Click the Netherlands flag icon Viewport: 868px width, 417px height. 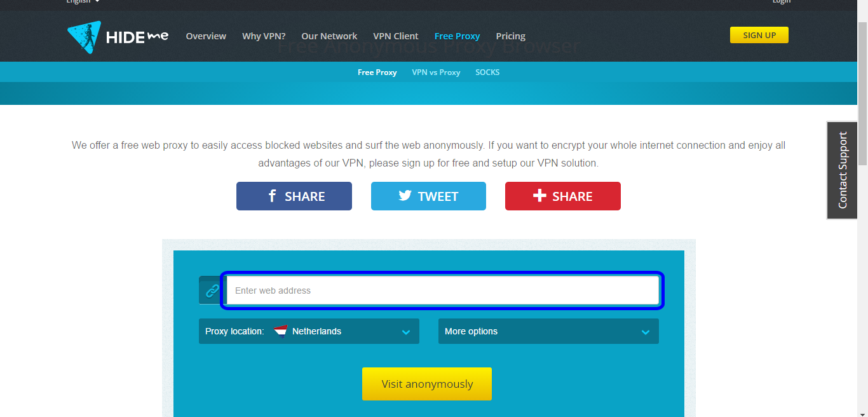pyautogui.click(x=280, y=331)
